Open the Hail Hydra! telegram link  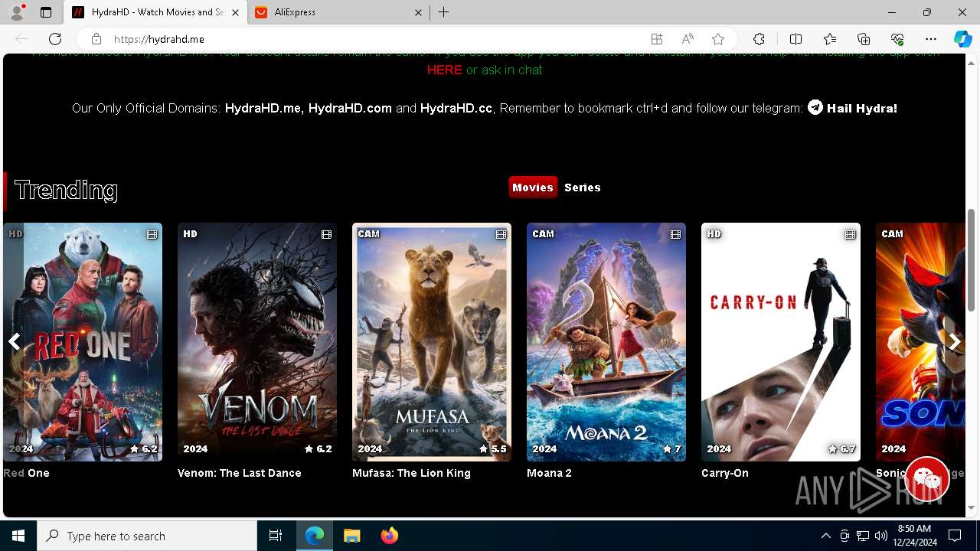click(x=862, y=108)
